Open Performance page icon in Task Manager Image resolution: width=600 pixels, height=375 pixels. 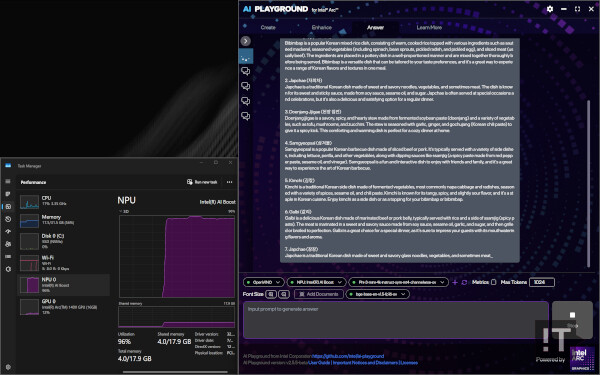[8, 207]
